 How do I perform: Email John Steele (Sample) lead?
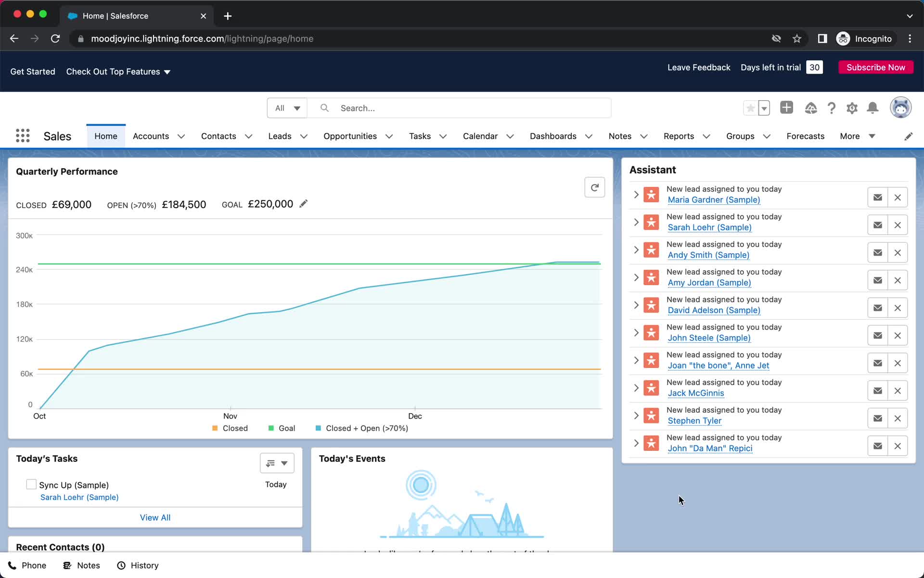pyautogui.click(x=877, y=335)
